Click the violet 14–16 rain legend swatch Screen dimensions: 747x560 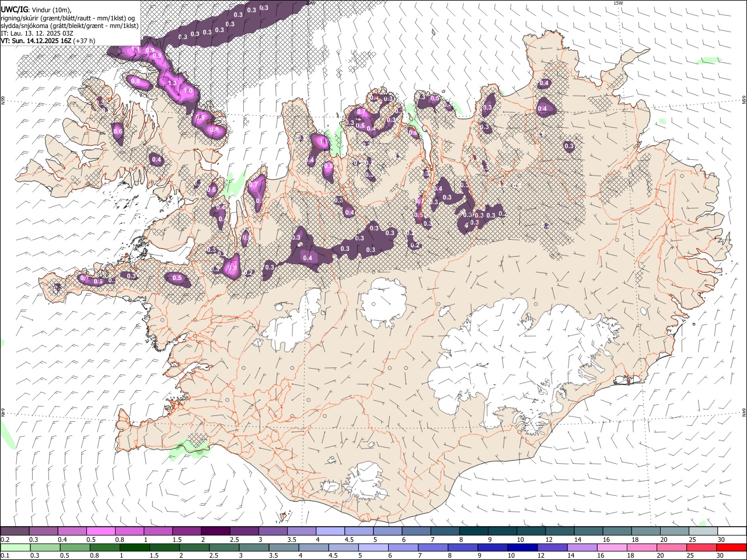click(x=582, y=548)
